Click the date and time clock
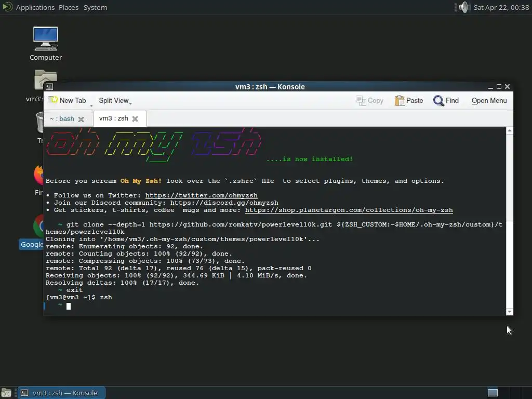The width and height of the screenshot is (532, 399). [x=501, y=7]
